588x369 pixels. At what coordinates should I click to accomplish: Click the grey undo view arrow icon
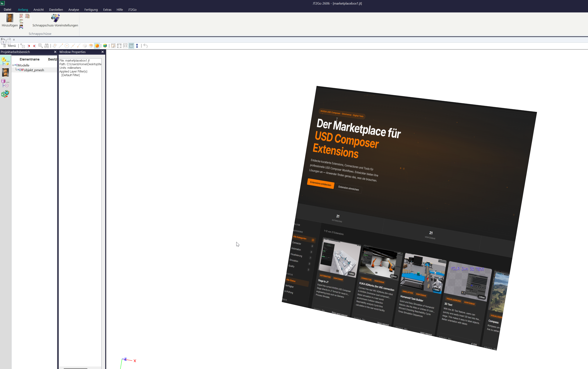click(146, 46)
